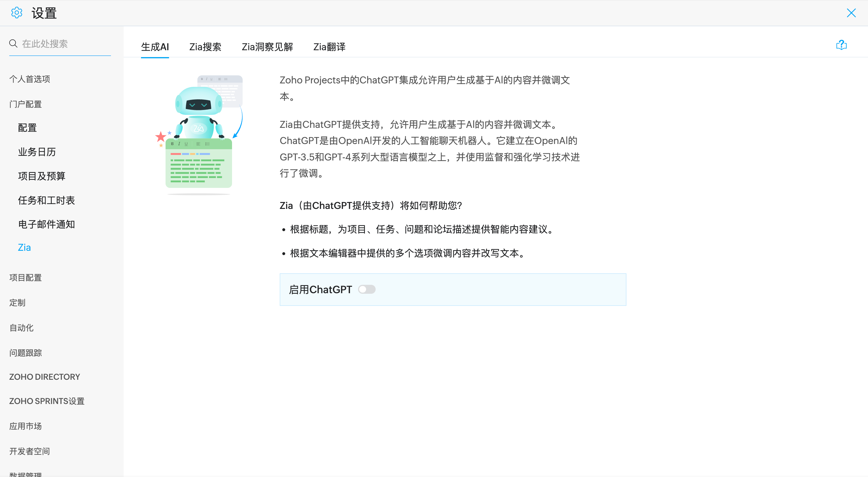Switch to the Zia搜索 tab
The height and width of the screenshot is (477, 868).
pyautogui.click(x=205, y=47)
